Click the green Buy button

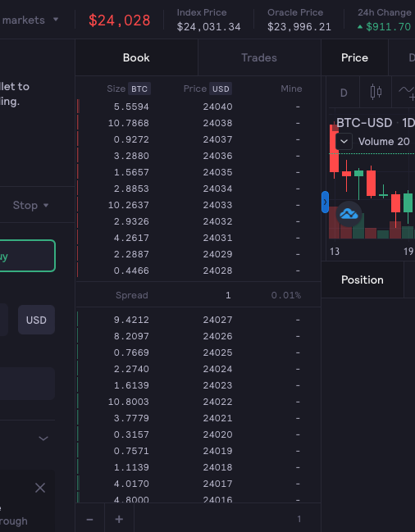pyautogui.click(x=27, y=256)
